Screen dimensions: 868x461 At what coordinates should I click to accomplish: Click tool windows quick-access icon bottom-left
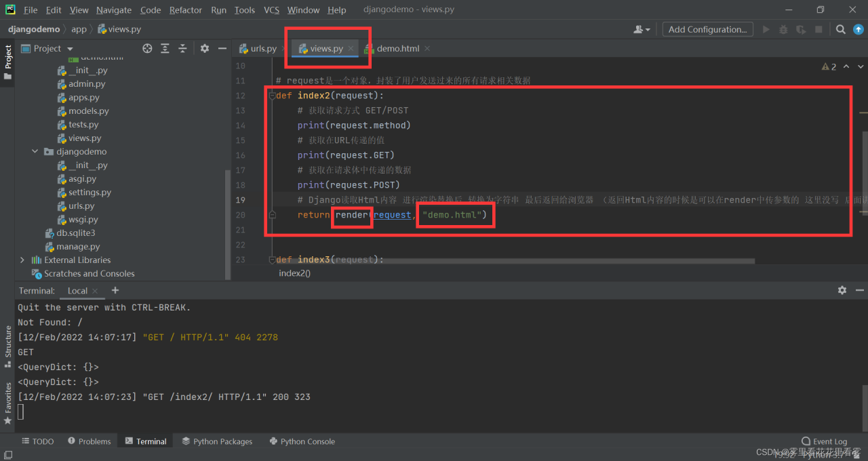tap(7, 456)
